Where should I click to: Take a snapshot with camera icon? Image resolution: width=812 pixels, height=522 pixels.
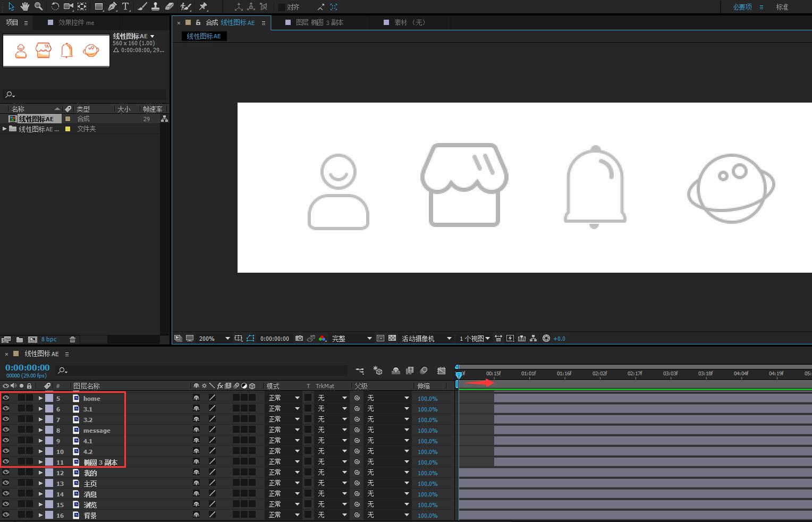(x=299, y=338)
